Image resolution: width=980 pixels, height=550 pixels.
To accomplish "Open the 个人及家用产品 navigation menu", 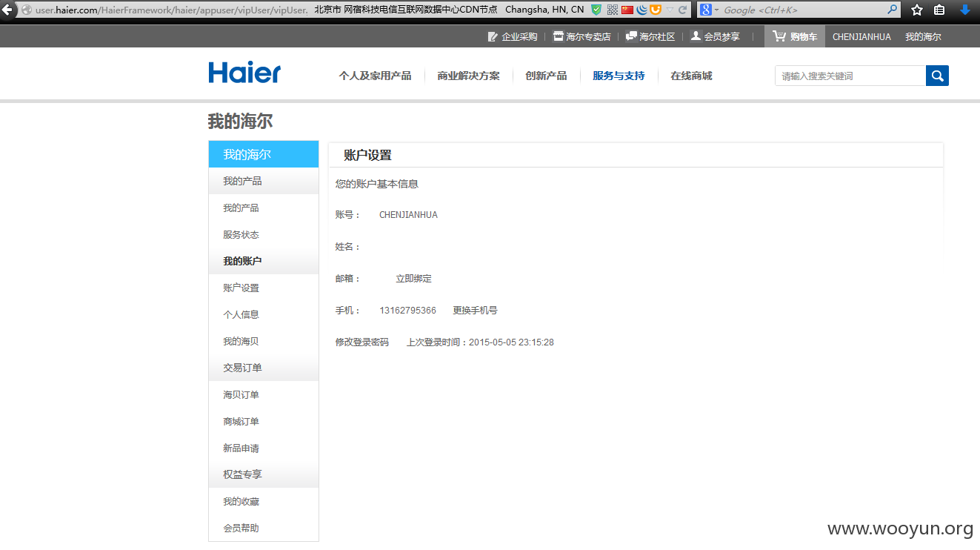I will point(375,76).
